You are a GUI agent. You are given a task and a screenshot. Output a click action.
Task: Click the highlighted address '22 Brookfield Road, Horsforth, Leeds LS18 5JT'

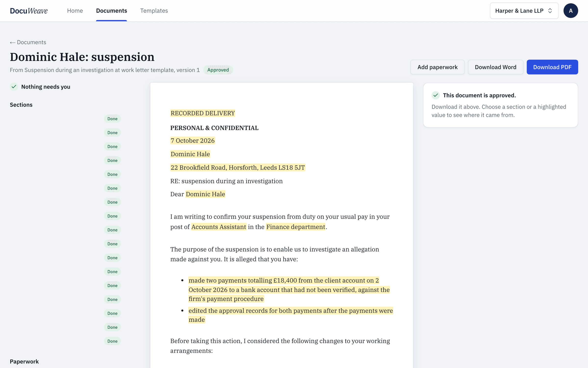pos(238,168)
